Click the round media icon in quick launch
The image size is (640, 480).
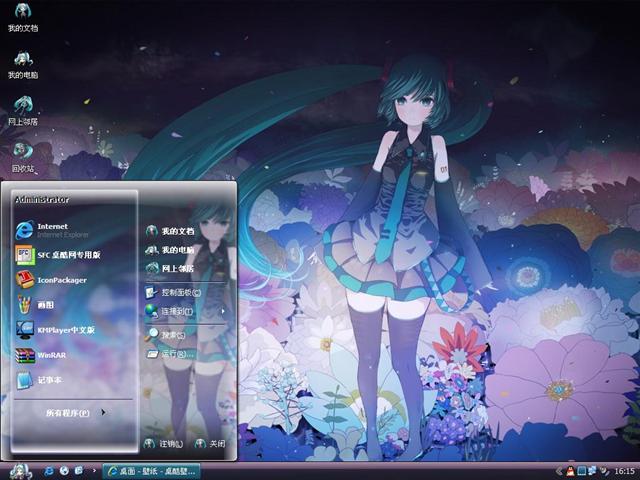pos(64,471)
